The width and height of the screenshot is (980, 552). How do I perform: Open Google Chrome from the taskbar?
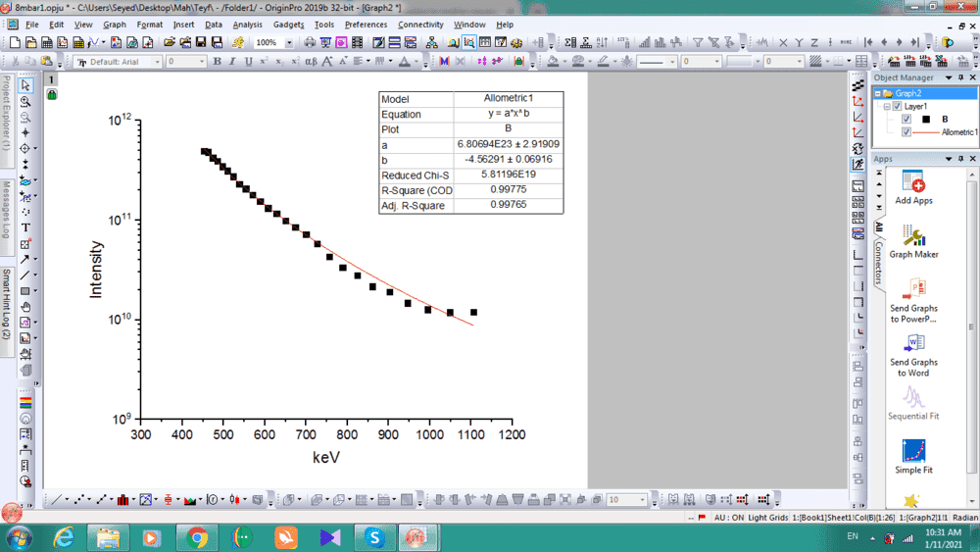pos(197,537)
